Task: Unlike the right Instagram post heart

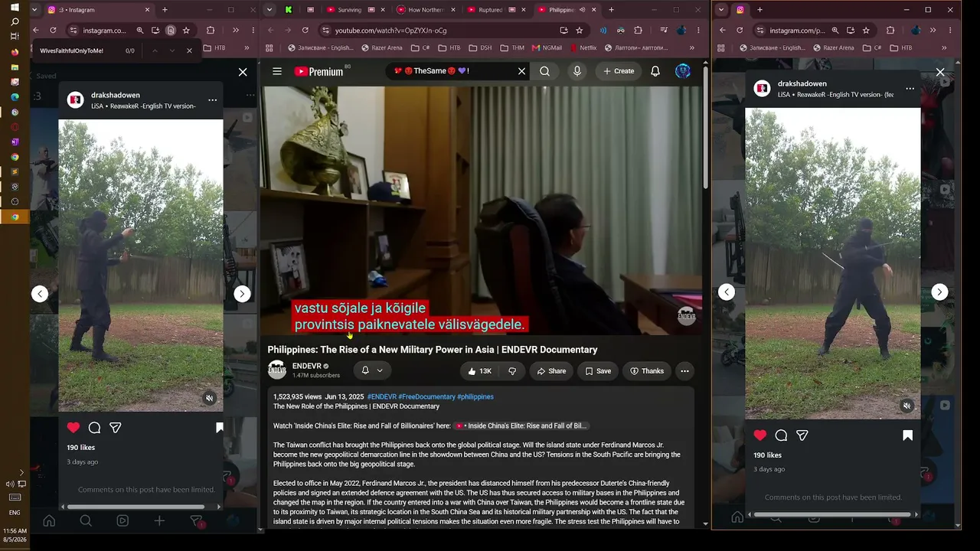Action: tap(759, 435)
